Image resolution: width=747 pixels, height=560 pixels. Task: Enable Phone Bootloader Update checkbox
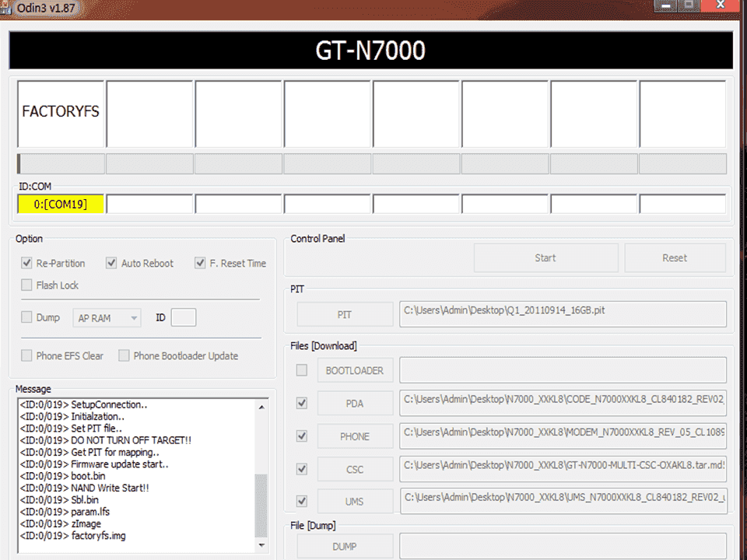point(124,355)
